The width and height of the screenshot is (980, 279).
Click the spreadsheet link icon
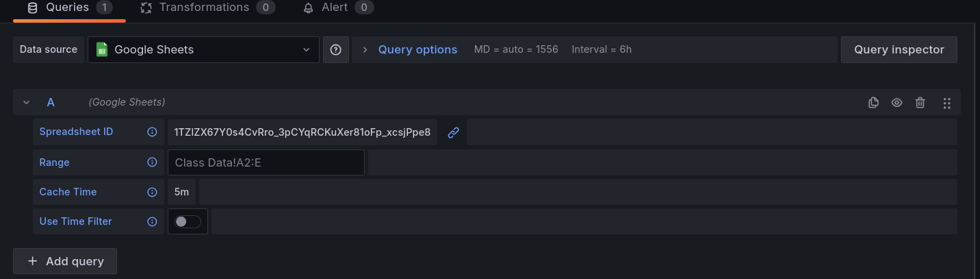tap(453, 132)
